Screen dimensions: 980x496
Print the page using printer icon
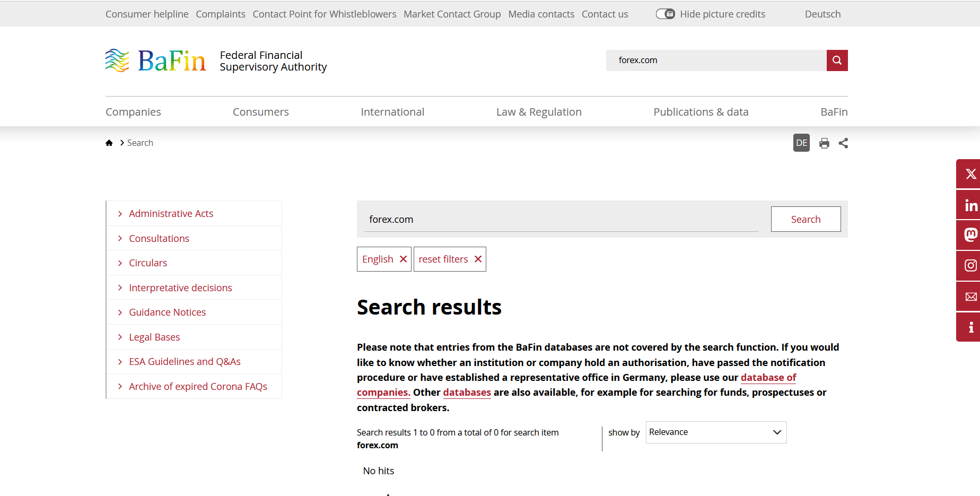pyautogui.click(x=824, y=143)
